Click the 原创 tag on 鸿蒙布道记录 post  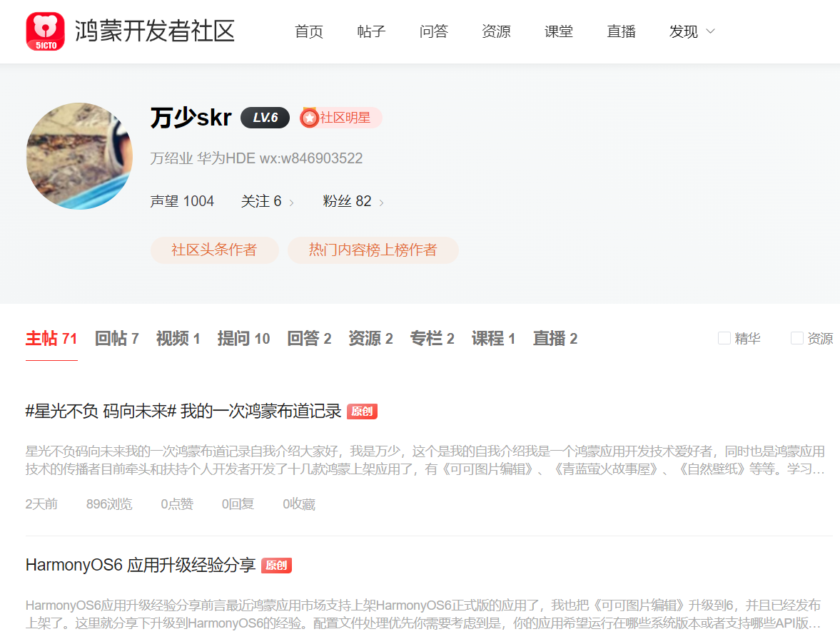click(x=362, y=411)
